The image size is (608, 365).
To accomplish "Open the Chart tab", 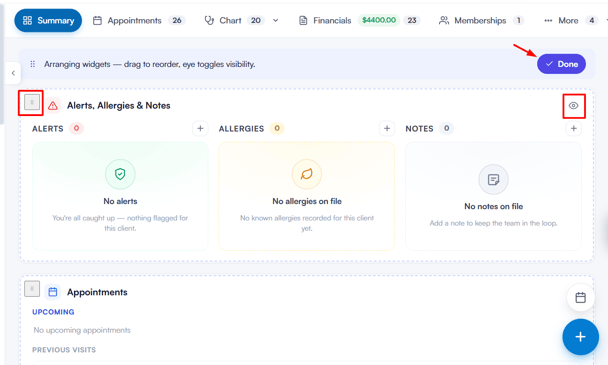I will tap(234, 21).
